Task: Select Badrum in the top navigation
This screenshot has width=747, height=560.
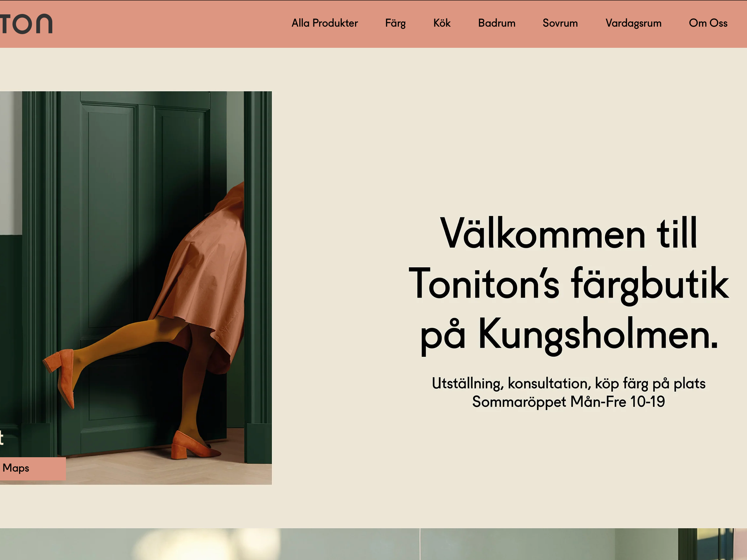Action: (x=497, y=23)
